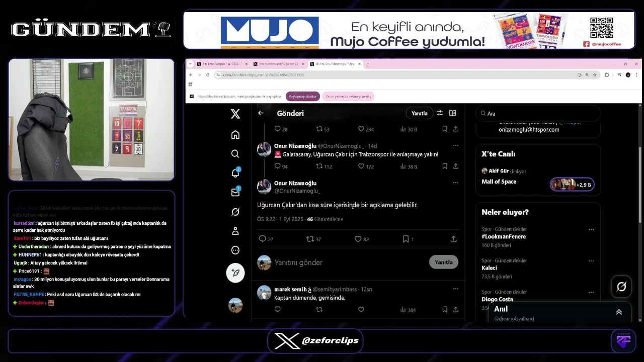
Task: Click the white compose post button
Action: pos(235,273)
